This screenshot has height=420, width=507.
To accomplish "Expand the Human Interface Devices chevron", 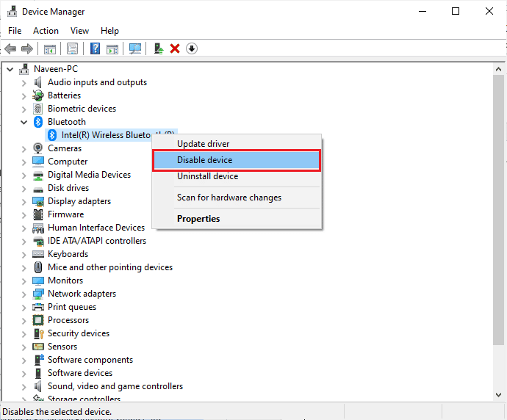I will pyautogui.click(x=24, y=228).
